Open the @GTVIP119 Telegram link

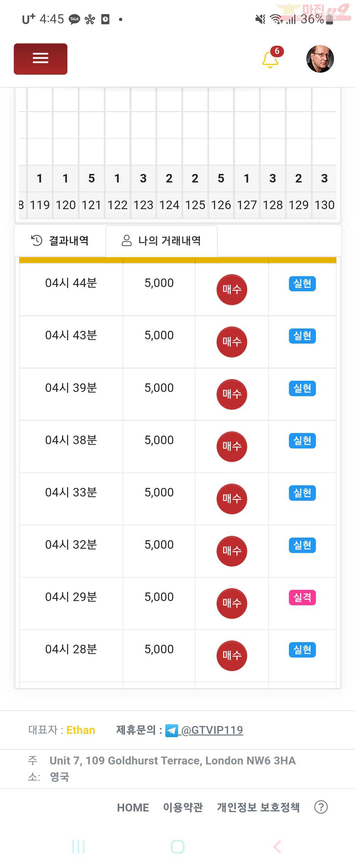coord(212,730)
